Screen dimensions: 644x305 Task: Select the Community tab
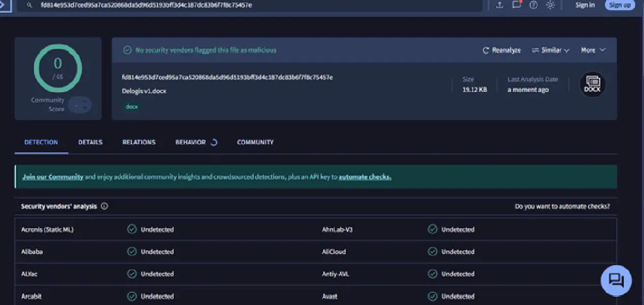click(x=255, y=142)
